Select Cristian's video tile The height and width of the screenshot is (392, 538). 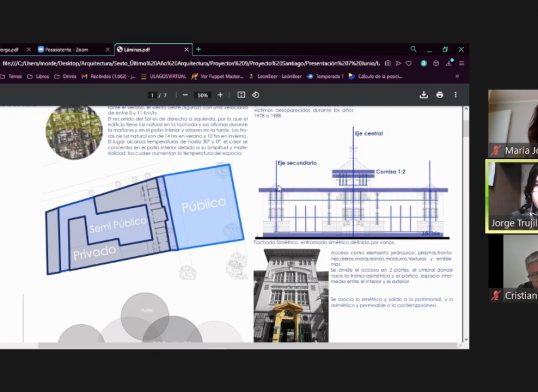click(x=513, y=269)
